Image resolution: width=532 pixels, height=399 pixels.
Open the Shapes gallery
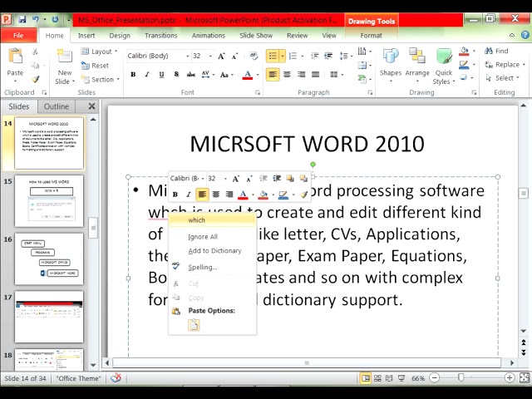391,66
